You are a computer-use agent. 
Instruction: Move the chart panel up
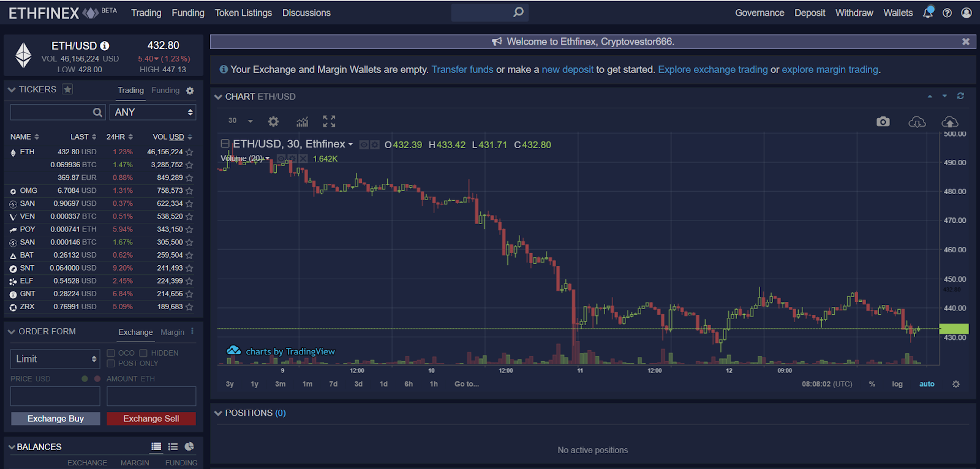pyautogui.click(x=930, y=96)
